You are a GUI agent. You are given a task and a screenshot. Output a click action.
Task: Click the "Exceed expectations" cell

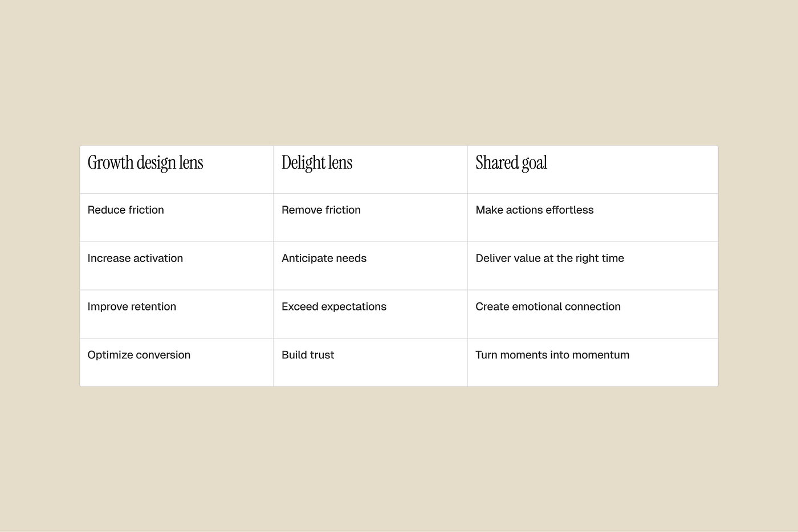[333, 307]
